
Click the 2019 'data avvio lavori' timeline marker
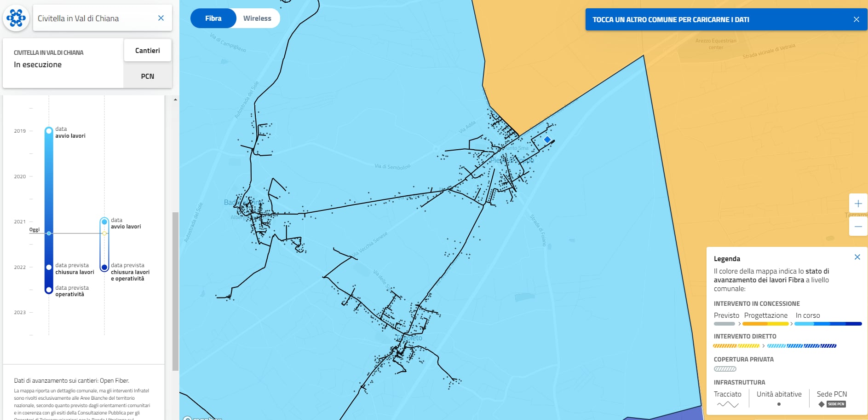(x=49, y=131)
